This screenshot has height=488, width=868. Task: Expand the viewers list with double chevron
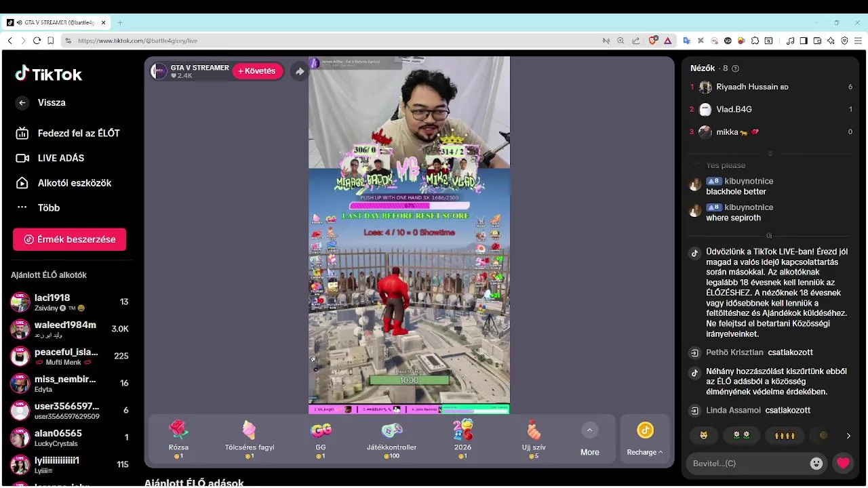coord(770,153)
